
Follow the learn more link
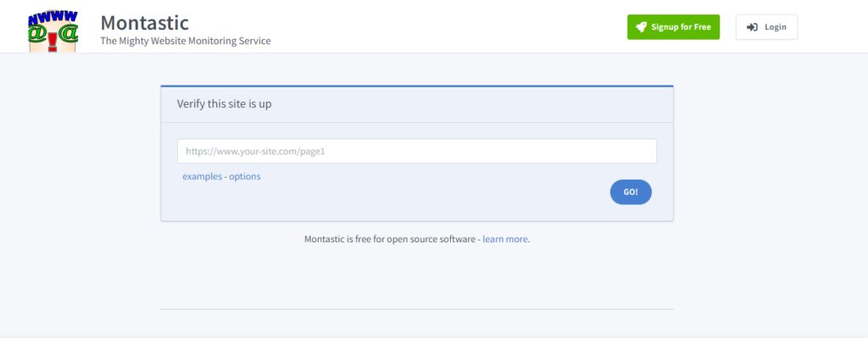(x=505, y=240)
